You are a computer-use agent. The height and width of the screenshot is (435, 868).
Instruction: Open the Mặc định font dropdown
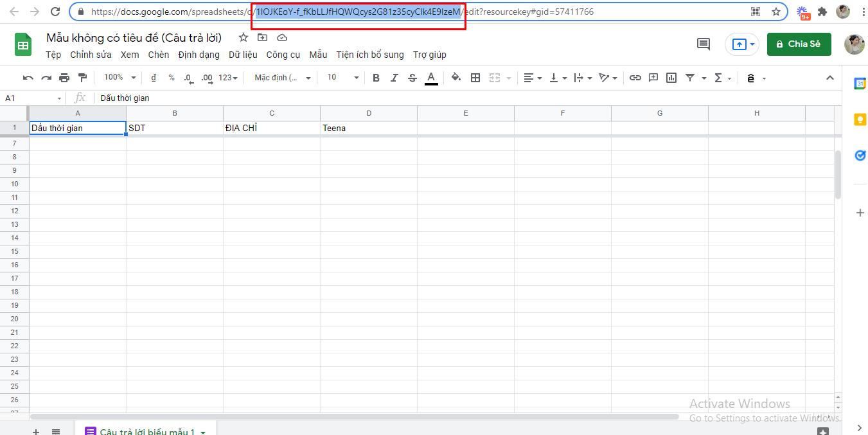click(282, 78)
